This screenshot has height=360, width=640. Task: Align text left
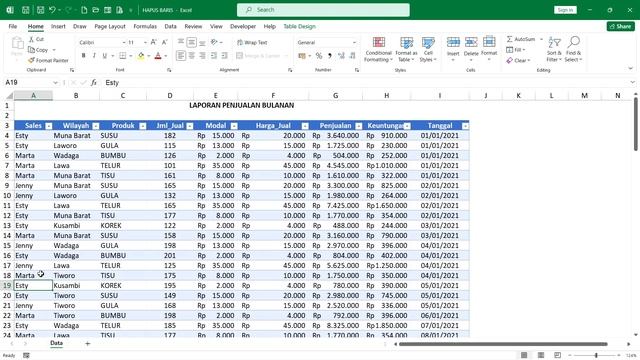click(x=181, y=56)
